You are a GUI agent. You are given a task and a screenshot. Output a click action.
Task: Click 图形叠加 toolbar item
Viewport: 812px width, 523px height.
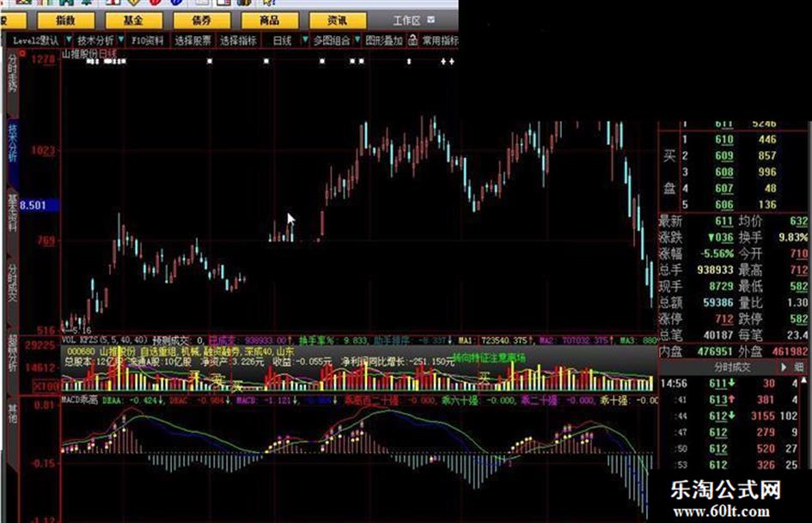[384, 40]
